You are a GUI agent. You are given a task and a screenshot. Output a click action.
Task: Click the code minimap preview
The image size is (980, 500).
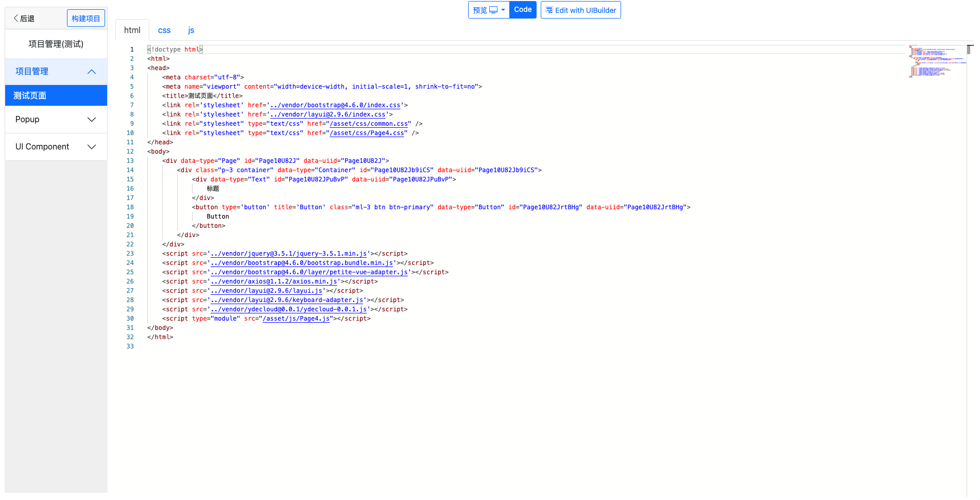937,61
